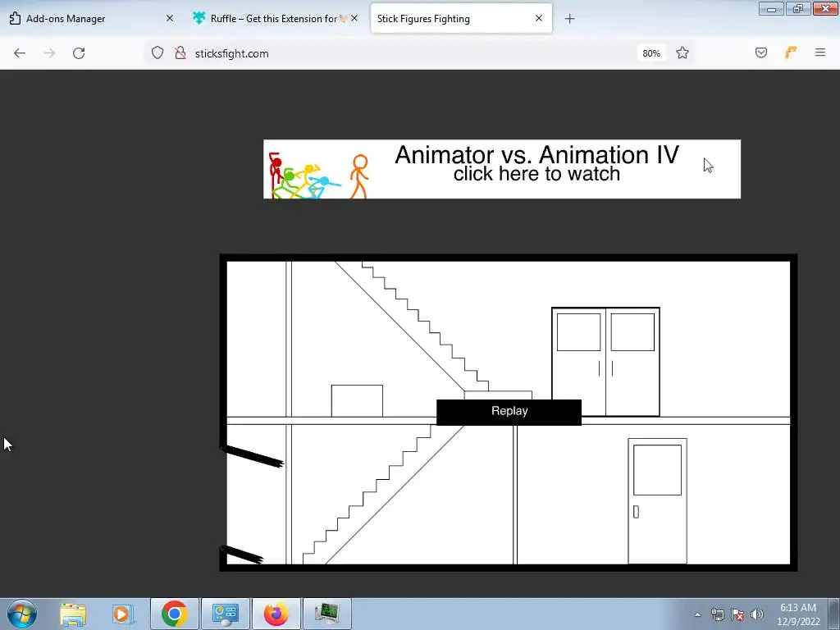Open the Animator vs. Animation IV banner
The height and width of the screenshot is (630, 840).
pos(502,169)
